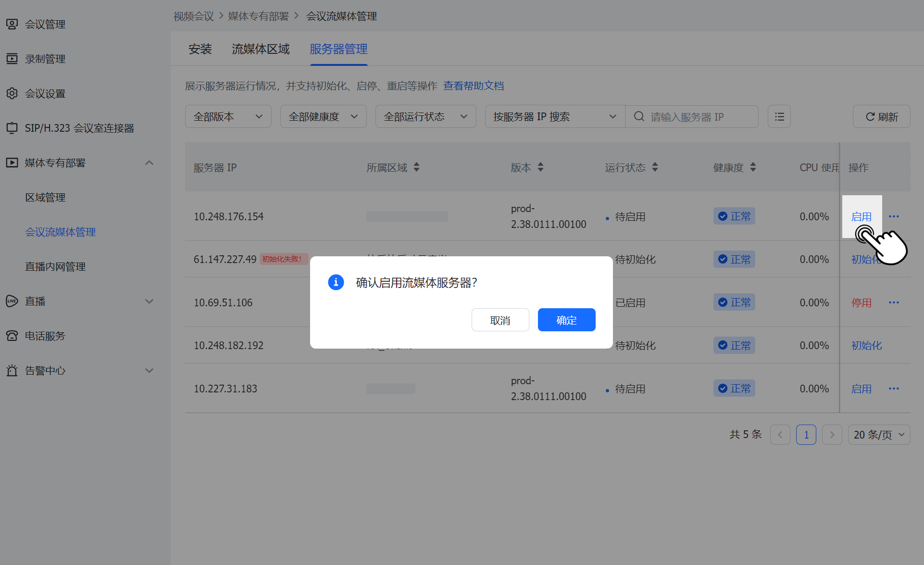Click the column list settings icon
The height and width of the screenshot is (565, 924).
(779, 117)
